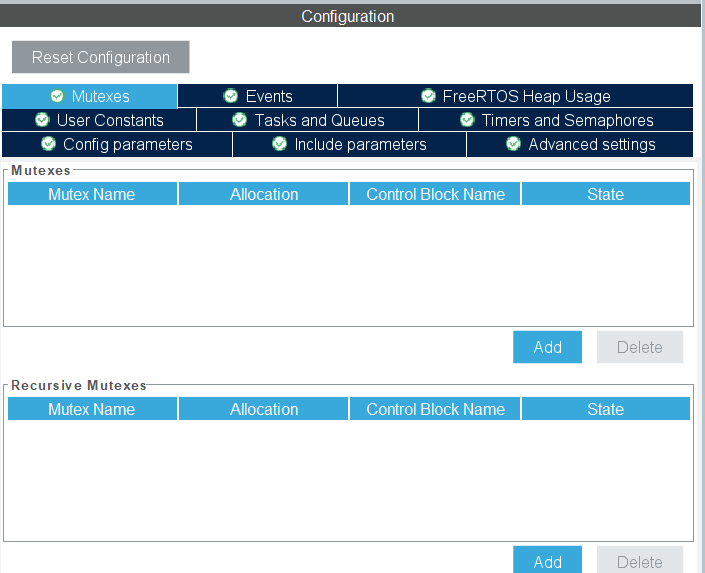The image size is (705, 573).
Task: Click check icon beside User Constants
Action: (42, 120)
